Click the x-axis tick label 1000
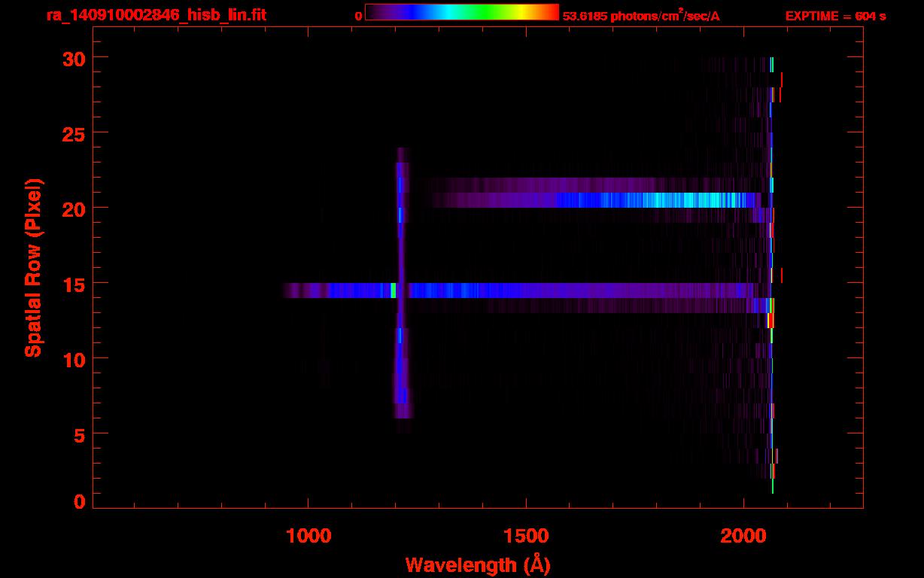The width and height of the screenshot is (924, 578). click(x=309, y=536)
